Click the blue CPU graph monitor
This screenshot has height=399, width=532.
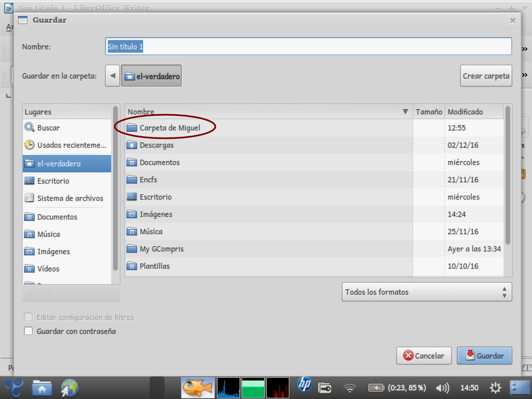[228, 388]
